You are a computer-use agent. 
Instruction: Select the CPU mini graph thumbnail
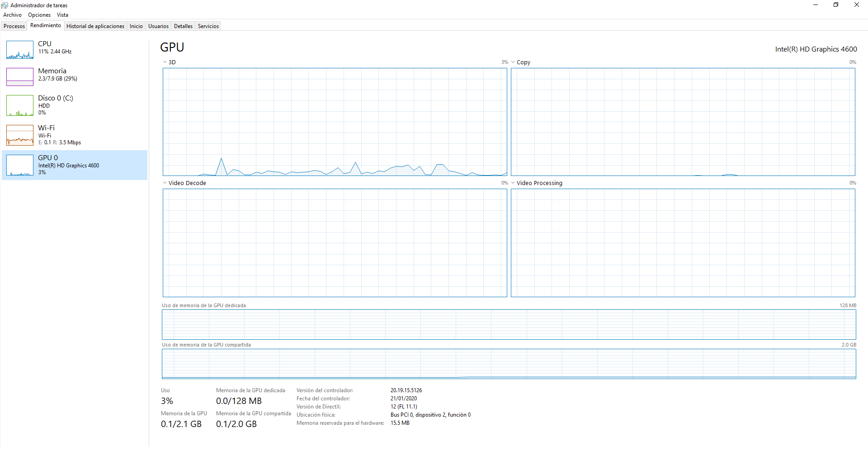click(x=20, y=50)
